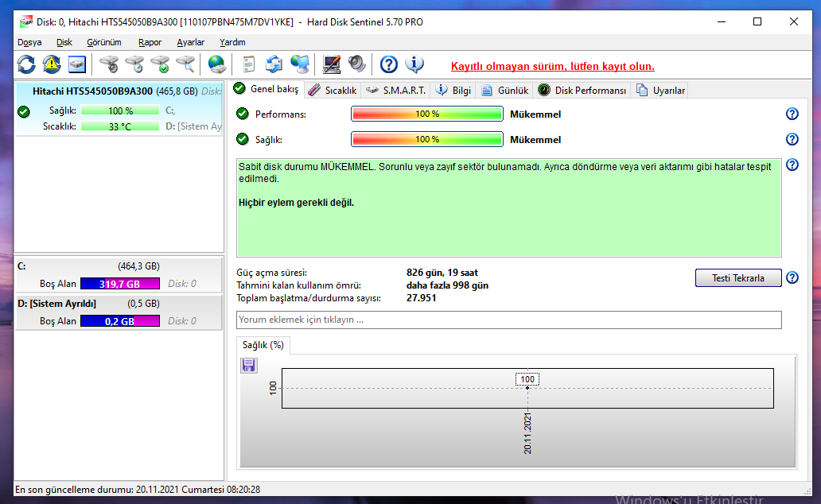This screenshot has width=821, height=504.
Task: Switch to the Sıcaklık tab
Action: 333,91
